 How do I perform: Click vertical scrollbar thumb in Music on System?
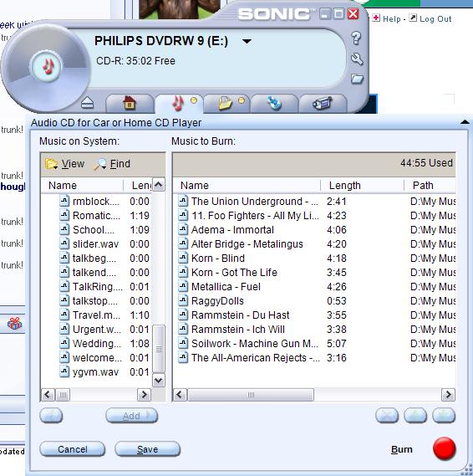click(159, 349)
